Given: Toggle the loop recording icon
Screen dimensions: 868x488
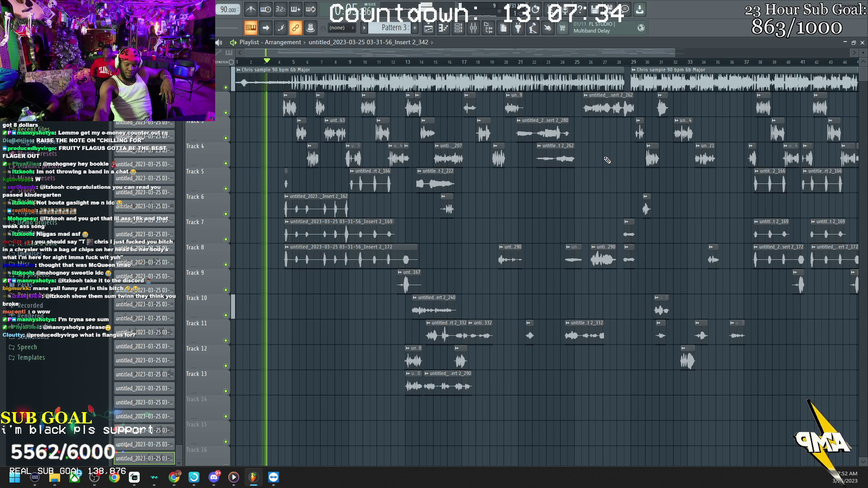Looking at the screenshot, I should pyautogui.click(x=310, y=9).
